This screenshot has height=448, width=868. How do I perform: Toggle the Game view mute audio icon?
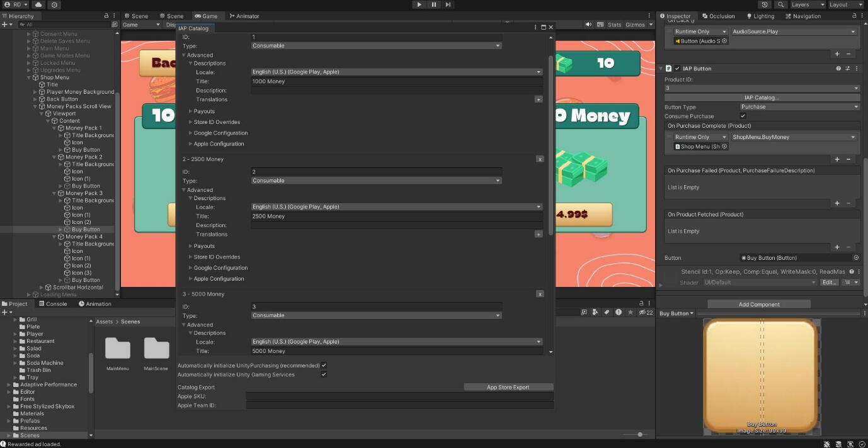588,25
